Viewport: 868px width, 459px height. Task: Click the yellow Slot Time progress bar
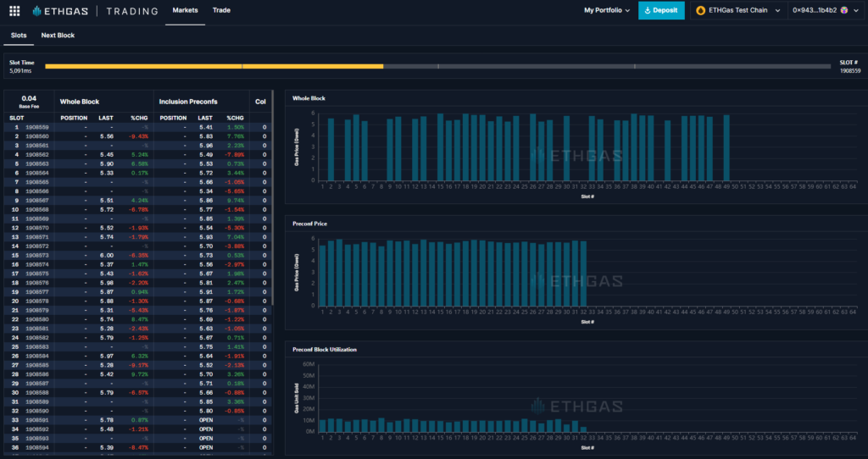[214, 66]
